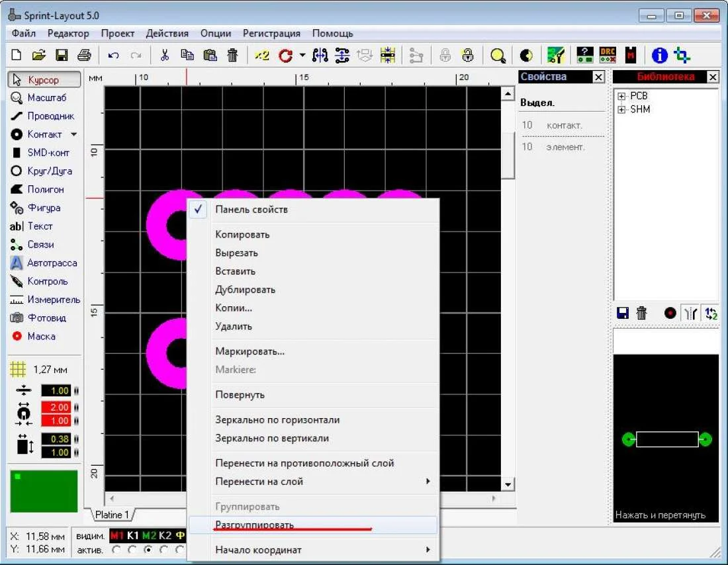
Task: Expand the PCB library tree node
Action: pos(621,97)
